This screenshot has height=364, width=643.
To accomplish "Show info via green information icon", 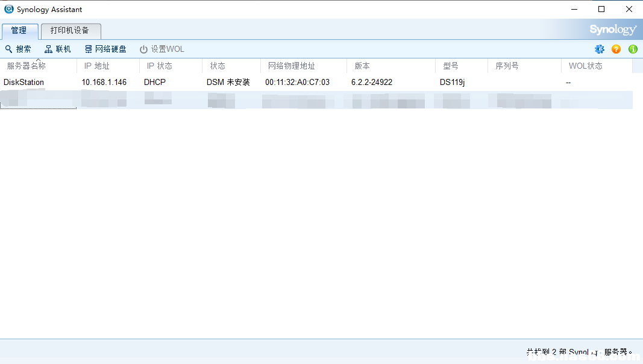I will pyautogui.click(x=633, y=49).
